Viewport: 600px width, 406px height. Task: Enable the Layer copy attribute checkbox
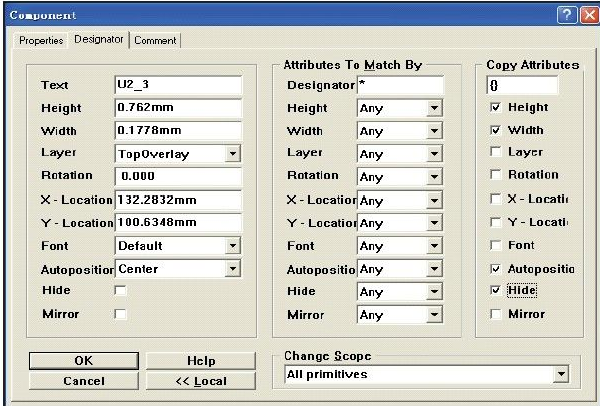[x=496, y=152]
